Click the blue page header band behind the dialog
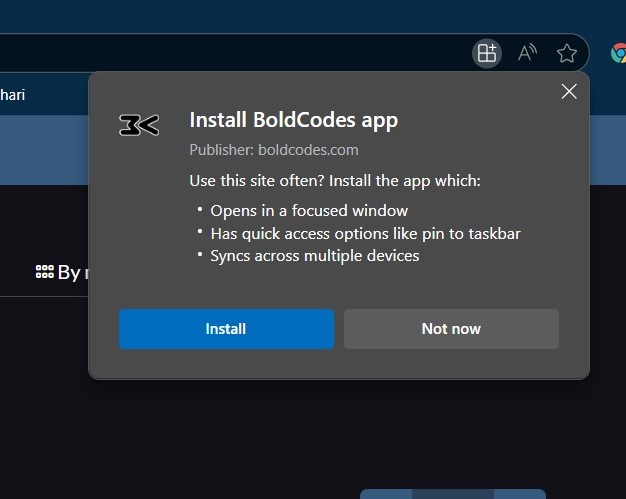 (x=44, y=150)
